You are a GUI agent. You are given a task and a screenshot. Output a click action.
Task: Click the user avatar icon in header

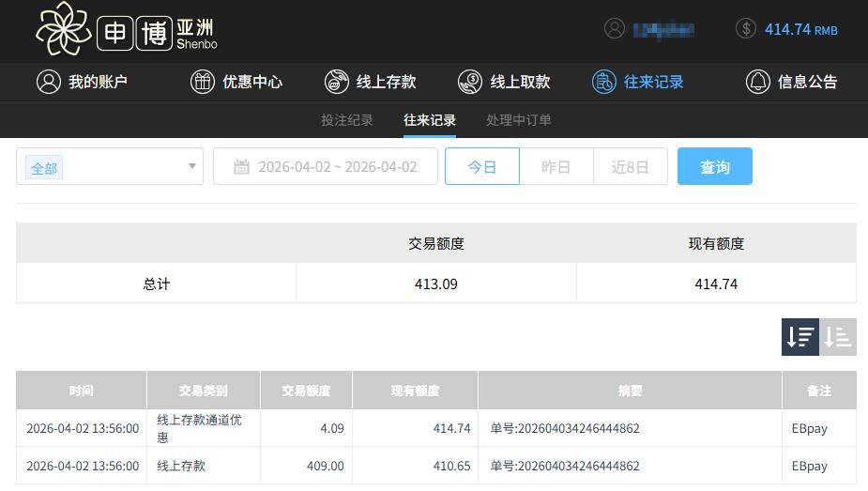[x=615, y=28]
